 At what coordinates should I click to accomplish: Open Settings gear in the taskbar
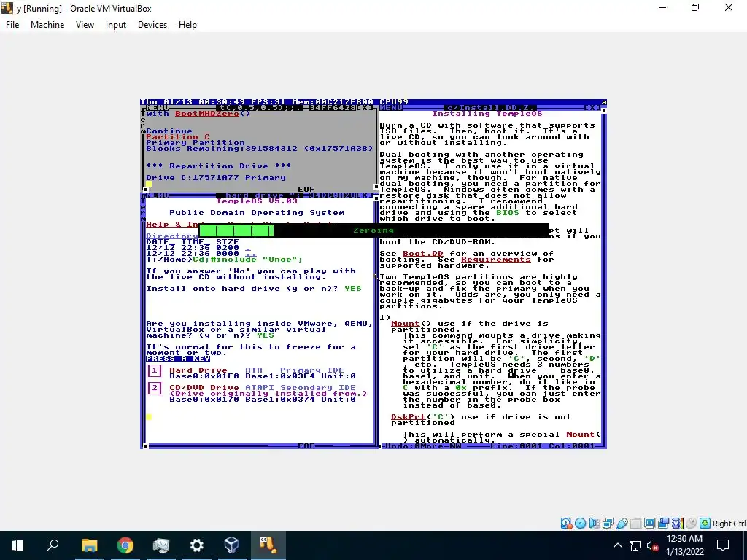[x=196, y=545]
